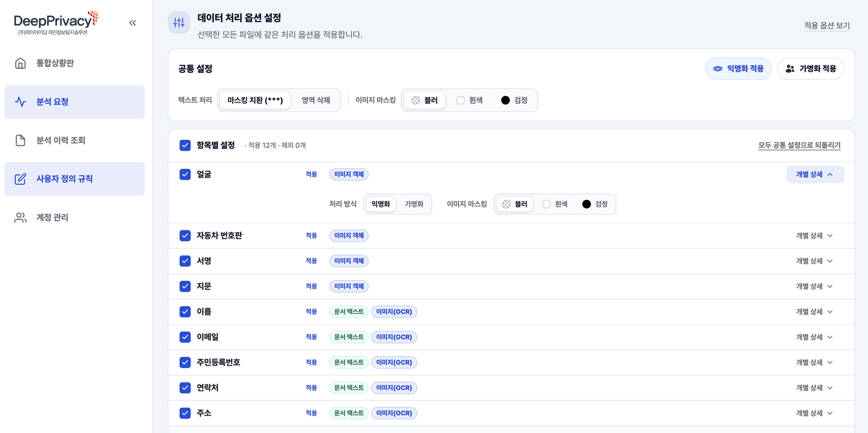Uncheck the 이름 checkbox

click(x=185, y=312)
